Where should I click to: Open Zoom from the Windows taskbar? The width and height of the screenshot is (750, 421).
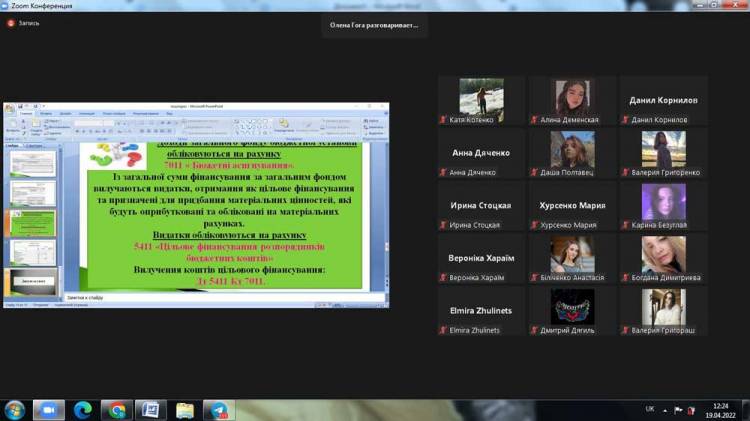point(48,410)
